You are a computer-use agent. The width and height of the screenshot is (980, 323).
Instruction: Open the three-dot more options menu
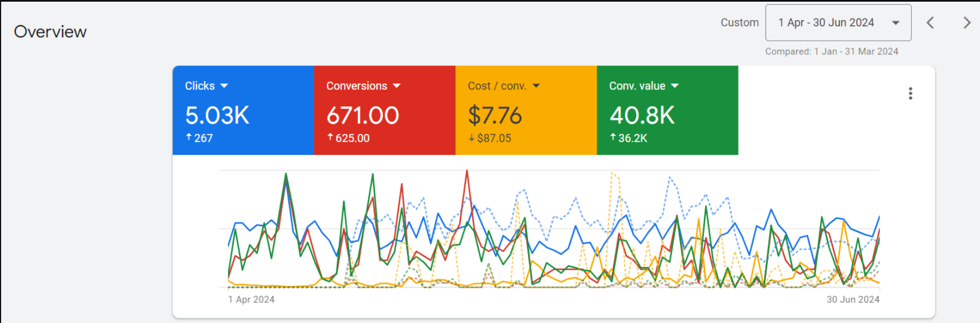[x=910, y=93]
